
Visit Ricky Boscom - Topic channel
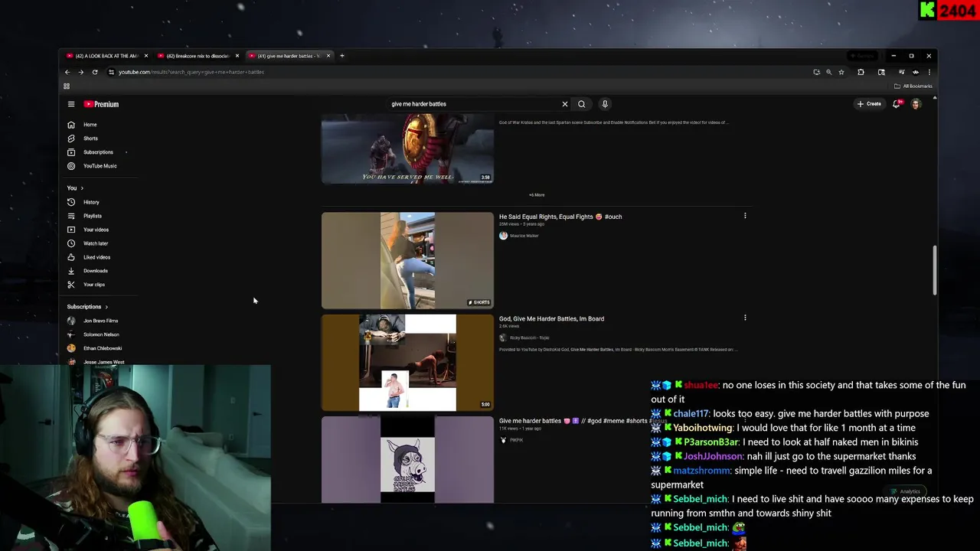(x=529, y=337)
